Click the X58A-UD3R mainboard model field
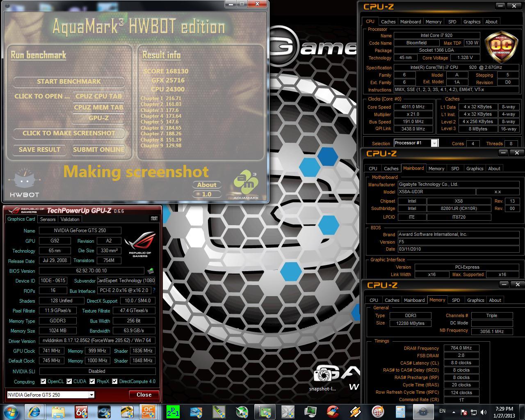Image resolution: width=525 pixels, height=420 pixels. pyautogui.click(x=436, y=192)
